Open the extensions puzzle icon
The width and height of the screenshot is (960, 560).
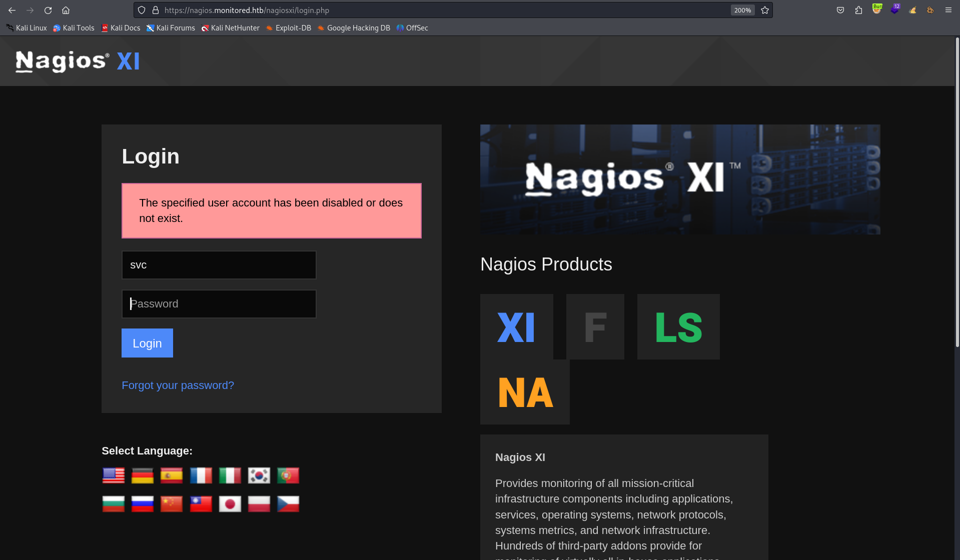858,10
